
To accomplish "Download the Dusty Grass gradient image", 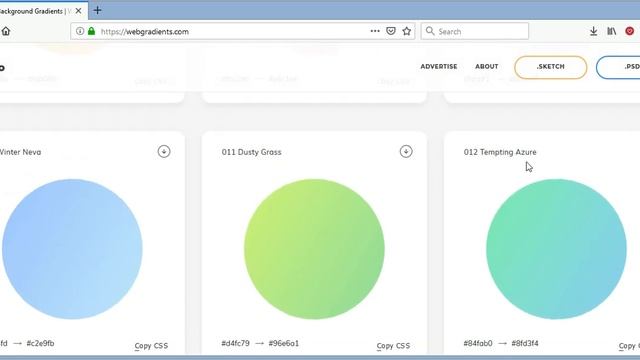I will tap(406, 151).
